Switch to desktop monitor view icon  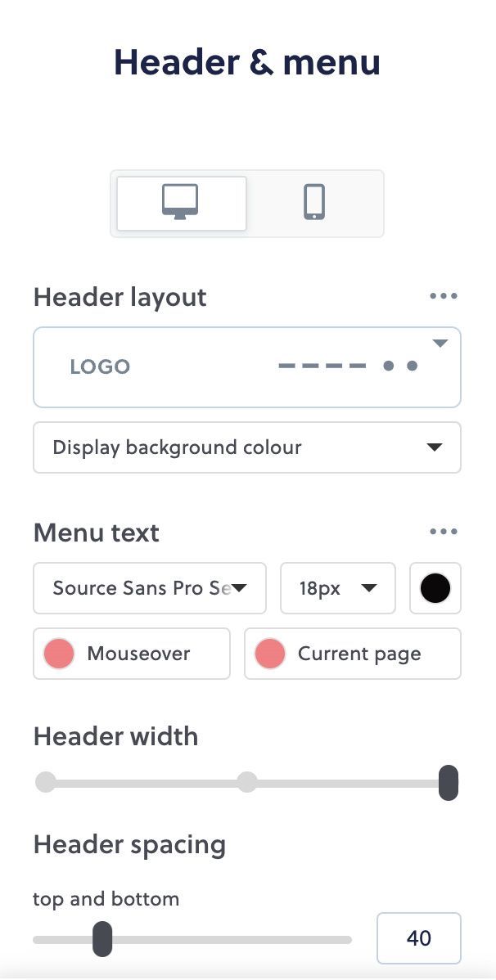coord(181,203)
